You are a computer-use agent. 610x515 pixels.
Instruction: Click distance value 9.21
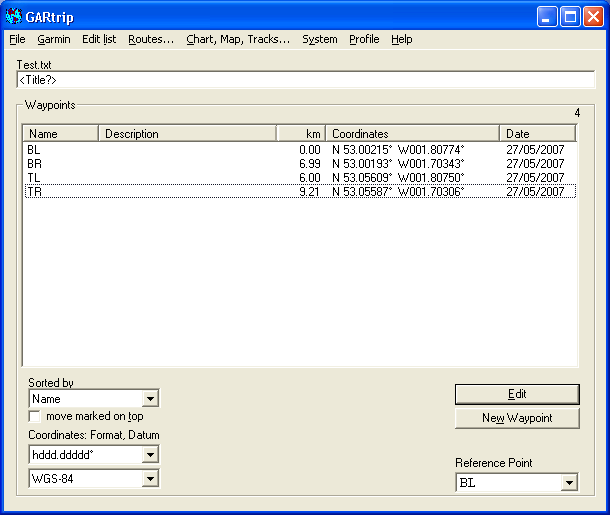click(x=310, y=191)
